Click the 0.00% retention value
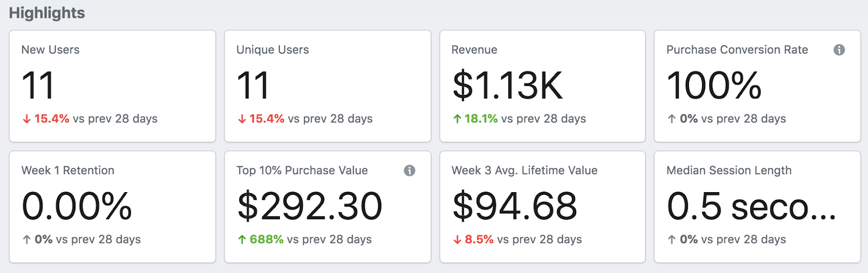This screenshot has width=868, height=273. [x=77, y=206]
